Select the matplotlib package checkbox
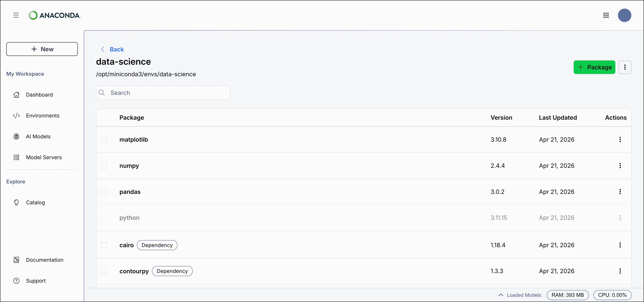This screenshot has height=302, width=644. pos(104,139)
